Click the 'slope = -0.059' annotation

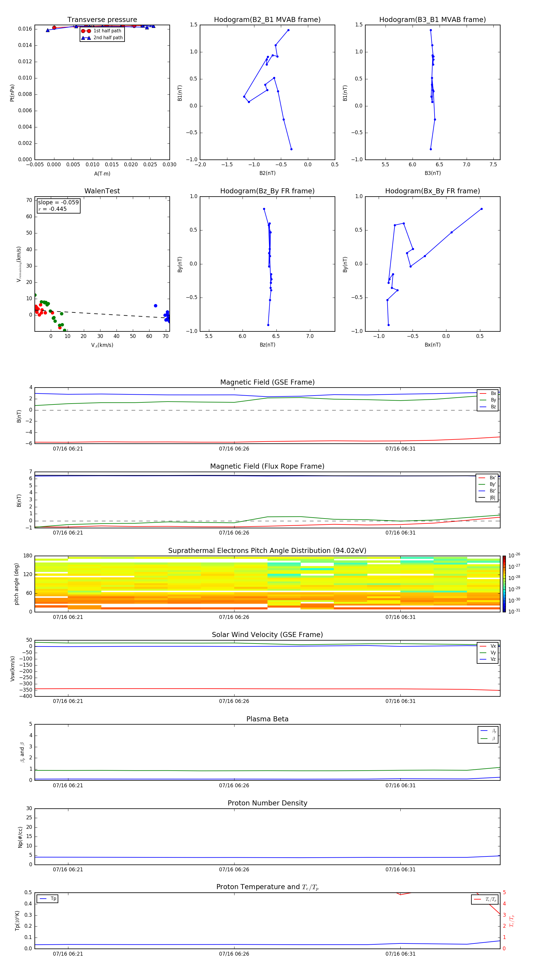pos(58,203)
